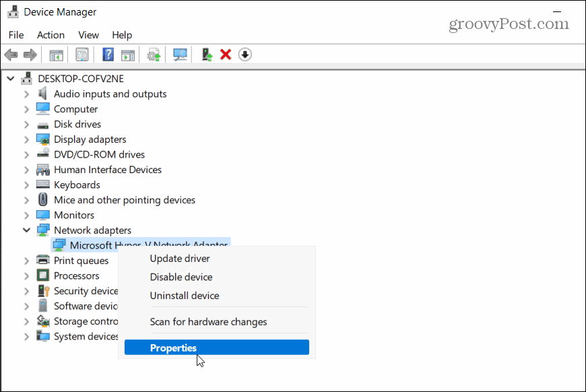The height and width of the screenshot is (392, 586).
Task: Collapse the Network adapters chevron
Action: (x=26, y=230)
